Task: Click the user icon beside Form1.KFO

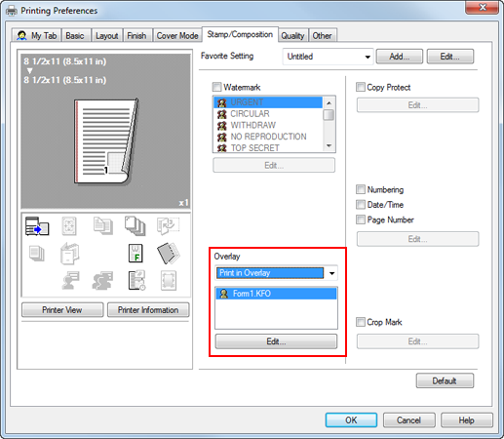Action: click(x=223, y=294)
